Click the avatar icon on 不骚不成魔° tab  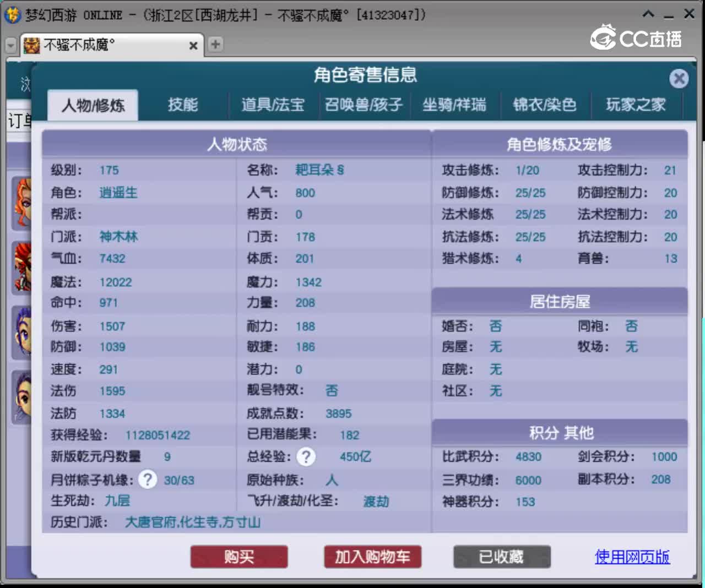tap(31, 45)
